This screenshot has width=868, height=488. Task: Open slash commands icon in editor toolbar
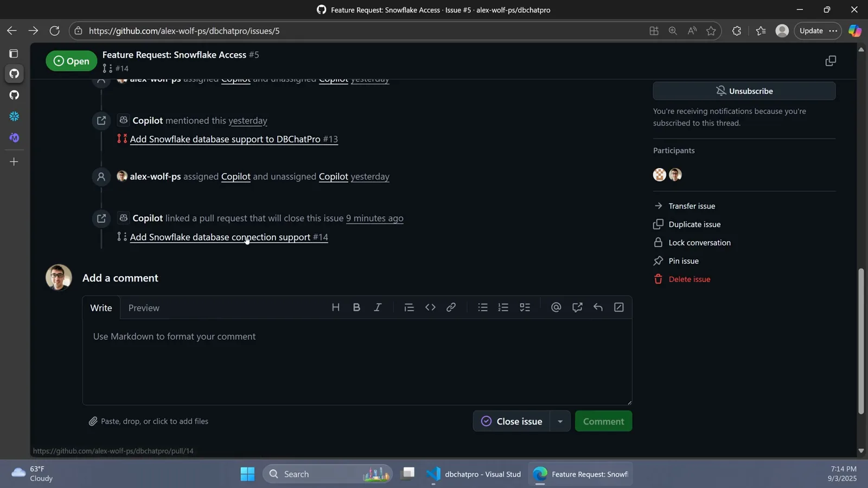point(619,307)
